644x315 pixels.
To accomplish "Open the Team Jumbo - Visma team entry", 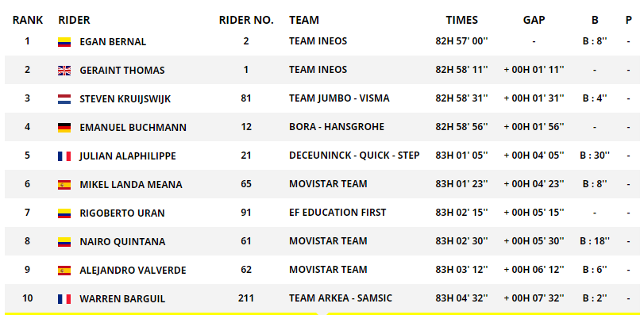I will (x=339, y=98).
